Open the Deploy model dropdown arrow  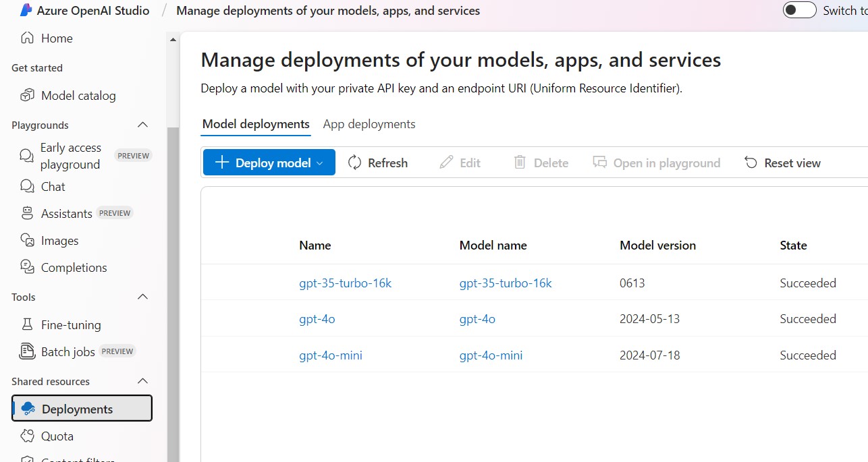320,163
